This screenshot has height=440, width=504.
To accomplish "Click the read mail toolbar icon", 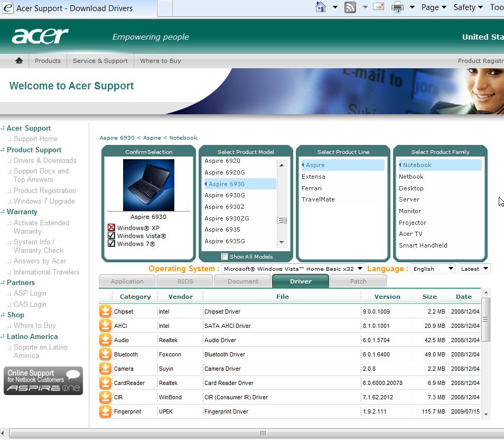I will click(x=379, y=6).
